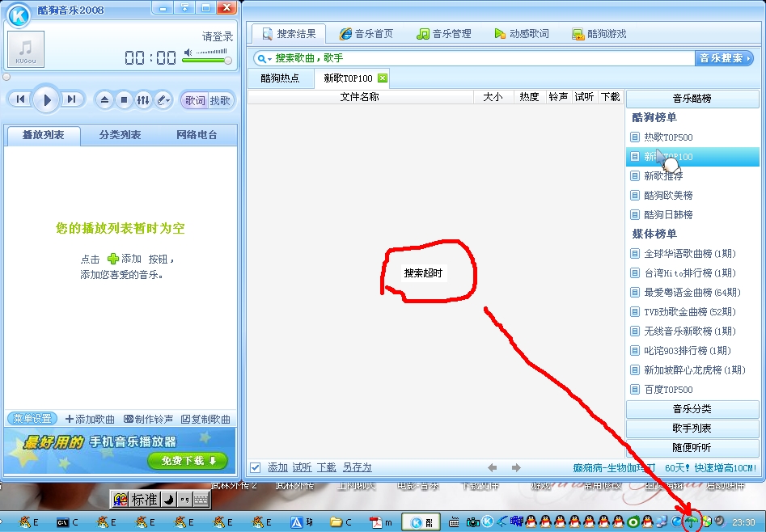Viewport: 766px width, 532px height.
Task: Click 制作铃声 ringtone button
Action: (x=149, y=419)
